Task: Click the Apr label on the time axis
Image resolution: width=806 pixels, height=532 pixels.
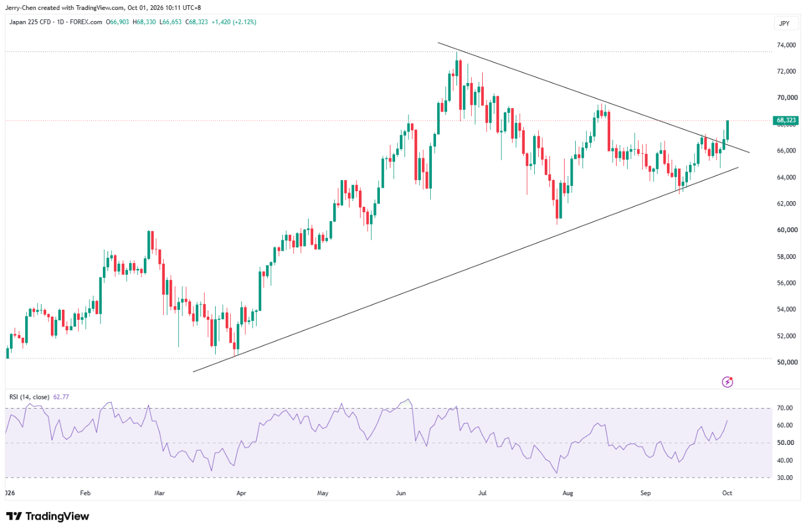Action: [x=241, y=493]
